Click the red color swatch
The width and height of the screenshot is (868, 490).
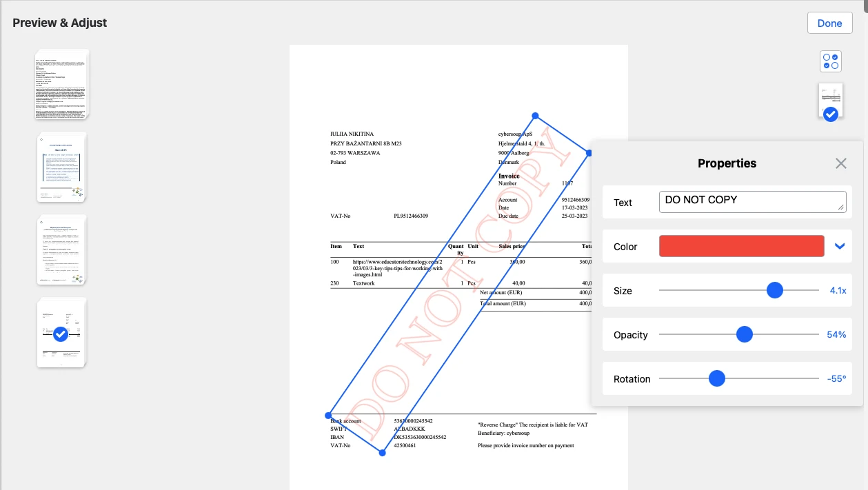741,245
